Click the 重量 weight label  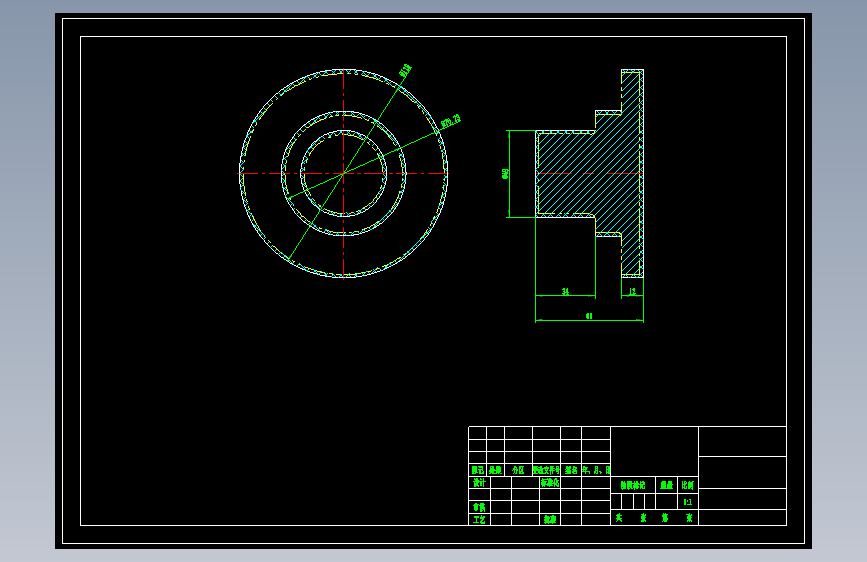[x=666, y=485]
